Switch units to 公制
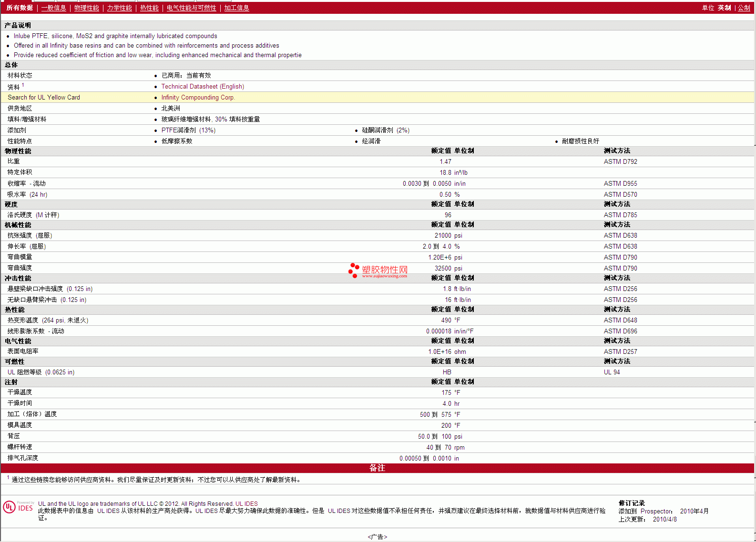Viewport: 756px width, 542px height. point(744,8)
